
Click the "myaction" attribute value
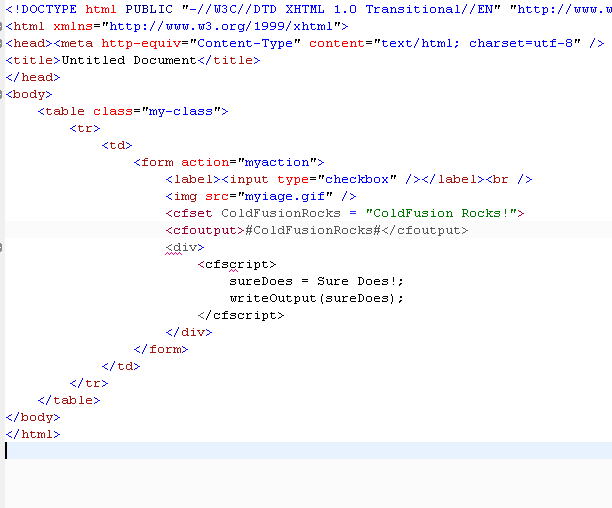277,162
